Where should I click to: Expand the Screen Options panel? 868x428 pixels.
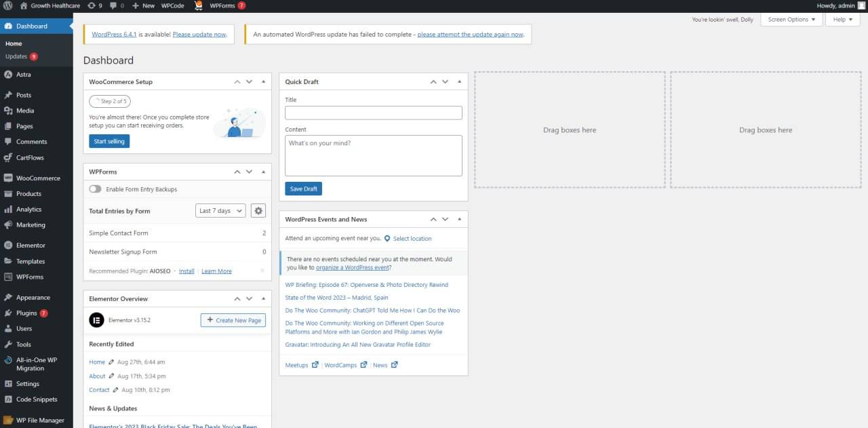(x=791, y=20)
